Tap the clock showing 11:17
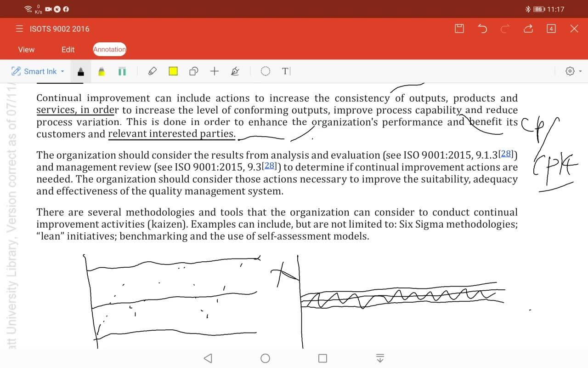Viewport: 588px width, 368px height. [x=556, y=9]
